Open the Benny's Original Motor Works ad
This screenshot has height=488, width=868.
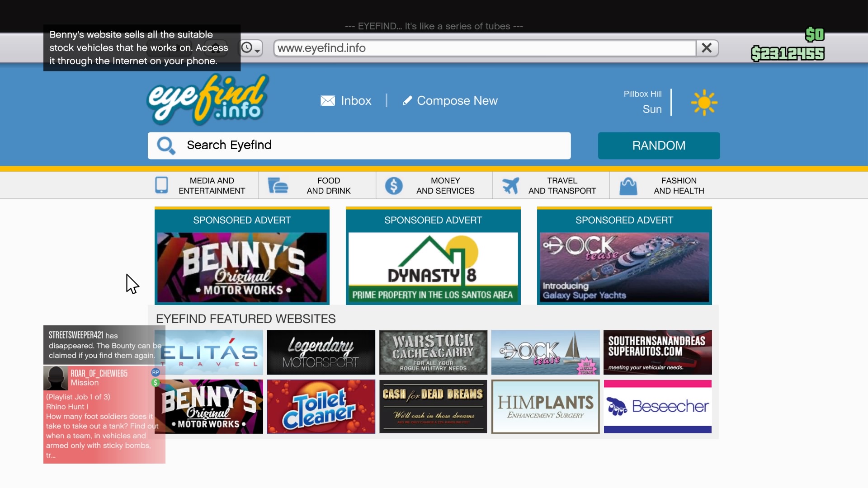[242, 267]
